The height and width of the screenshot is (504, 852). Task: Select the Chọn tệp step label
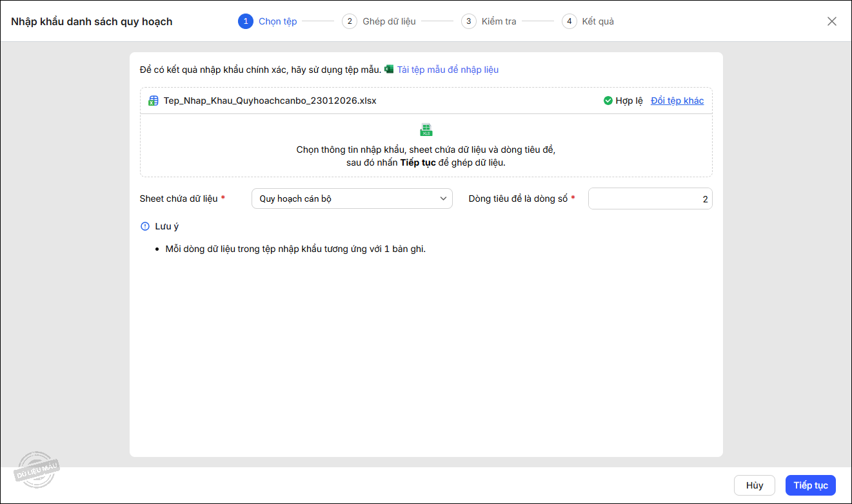[x=277, y=21]
